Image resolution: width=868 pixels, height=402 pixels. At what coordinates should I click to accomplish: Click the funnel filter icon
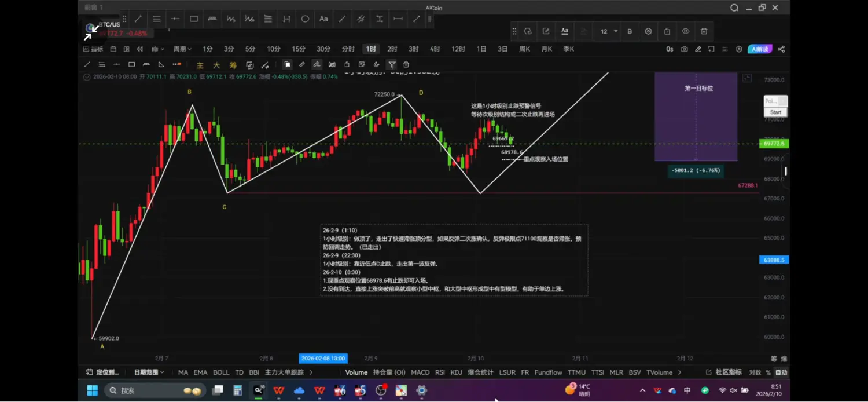click(x=392, y=65)
